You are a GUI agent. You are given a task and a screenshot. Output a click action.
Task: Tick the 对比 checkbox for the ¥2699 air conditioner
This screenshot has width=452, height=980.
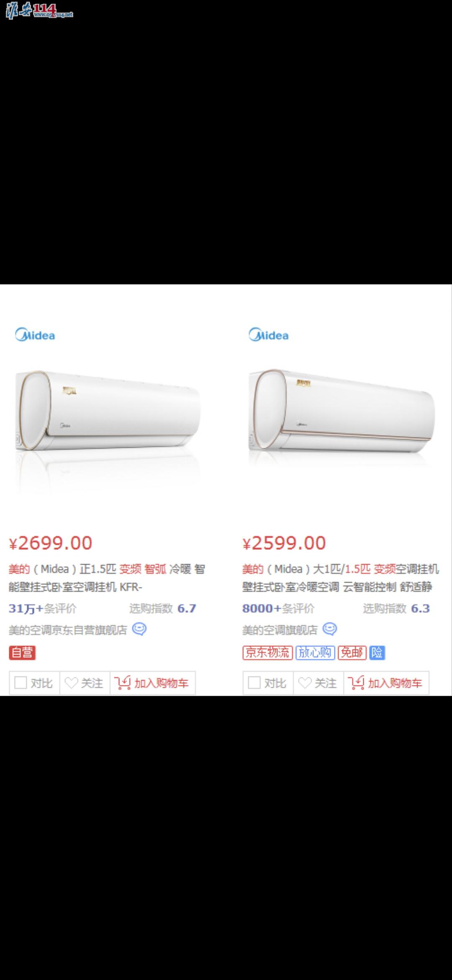tap(21, 683)
